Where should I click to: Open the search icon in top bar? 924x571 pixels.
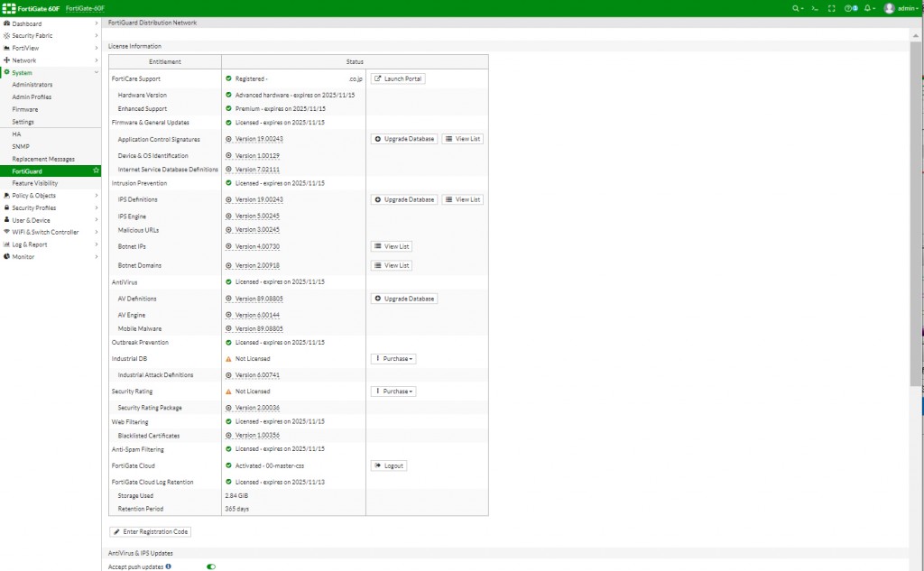(x=796, y=8)
